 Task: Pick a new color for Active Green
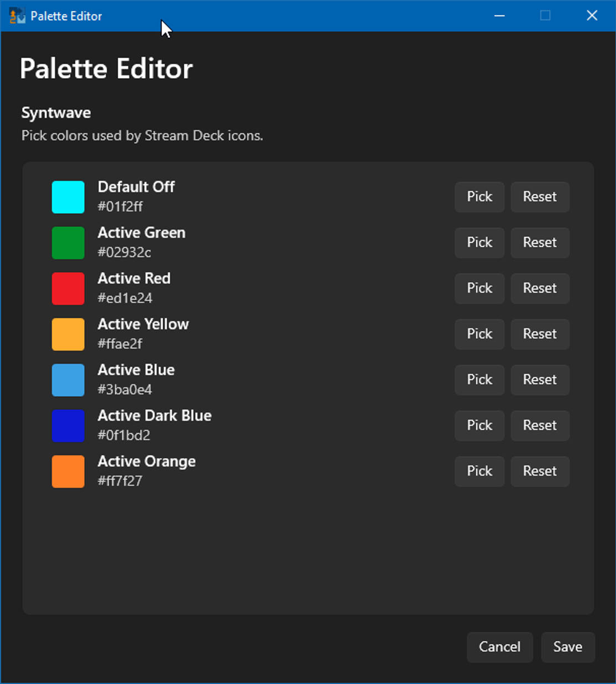[x=478, y=242]
